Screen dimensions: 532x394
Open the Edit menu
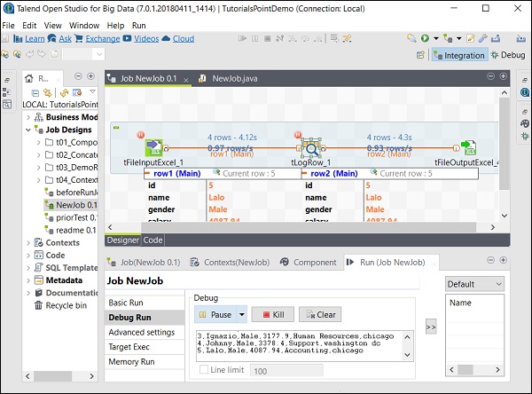click(x=29, y=26)
